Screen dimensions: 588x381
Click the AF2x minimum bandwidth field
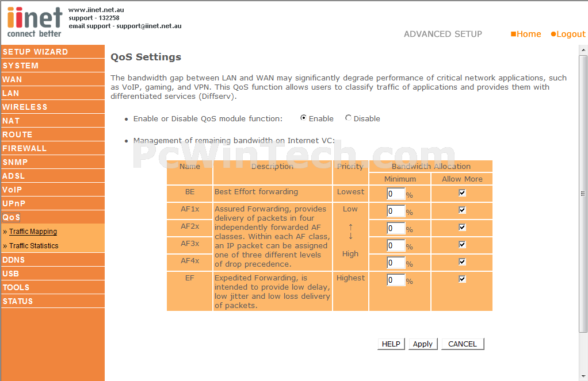tap(396, 228)
